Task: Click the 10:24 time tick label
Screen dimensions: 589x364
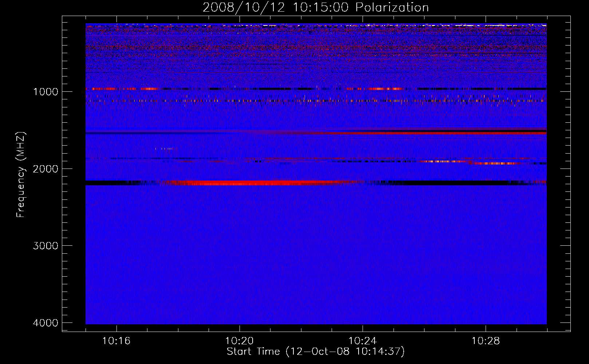Action: click(363, 341)
